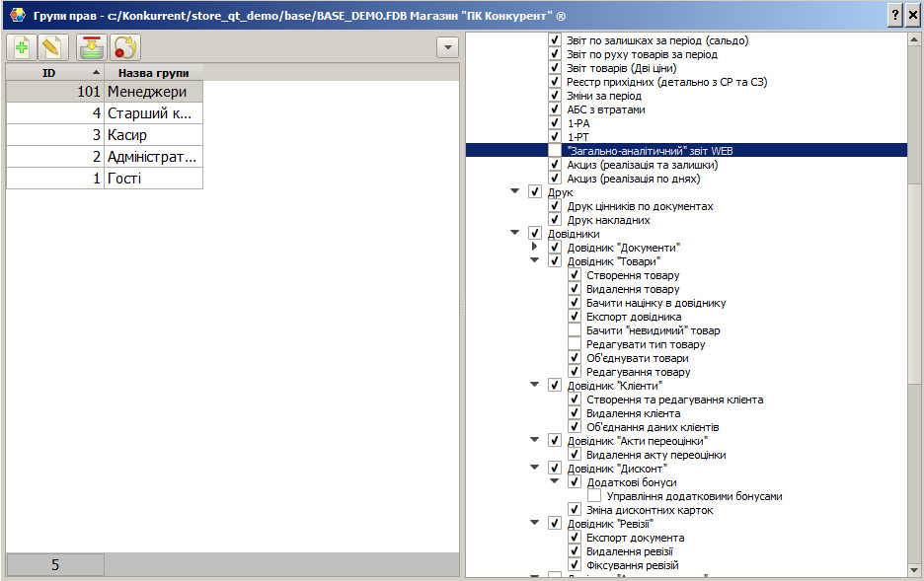
Task: Click the refresh icon with the red dot
Action: point(123,47)
